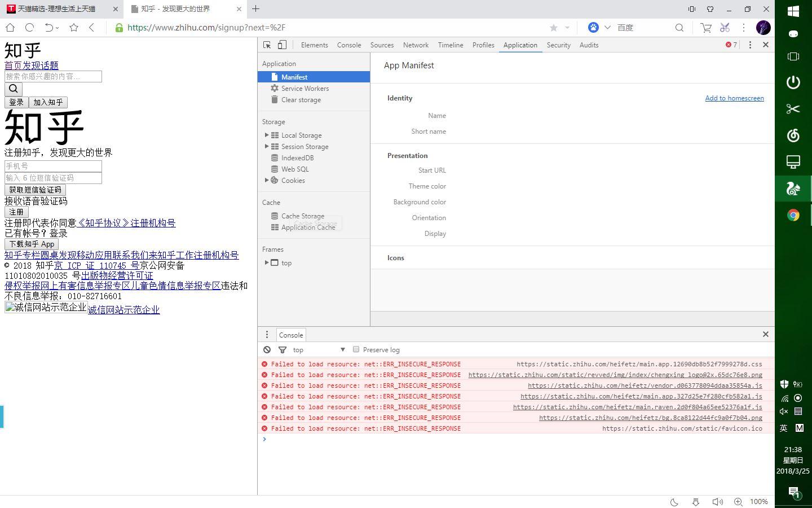Open the Network tab

[416, 45]
